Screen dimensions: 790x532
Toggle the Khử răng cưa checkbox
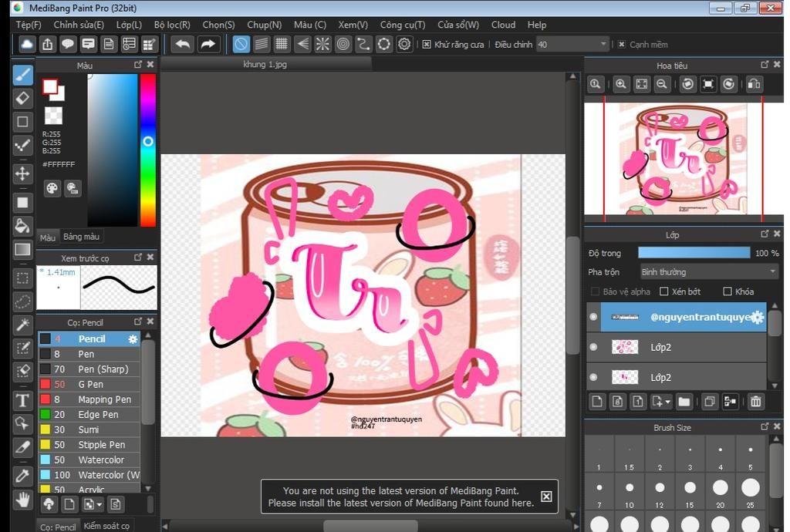[x=426, y=44]
